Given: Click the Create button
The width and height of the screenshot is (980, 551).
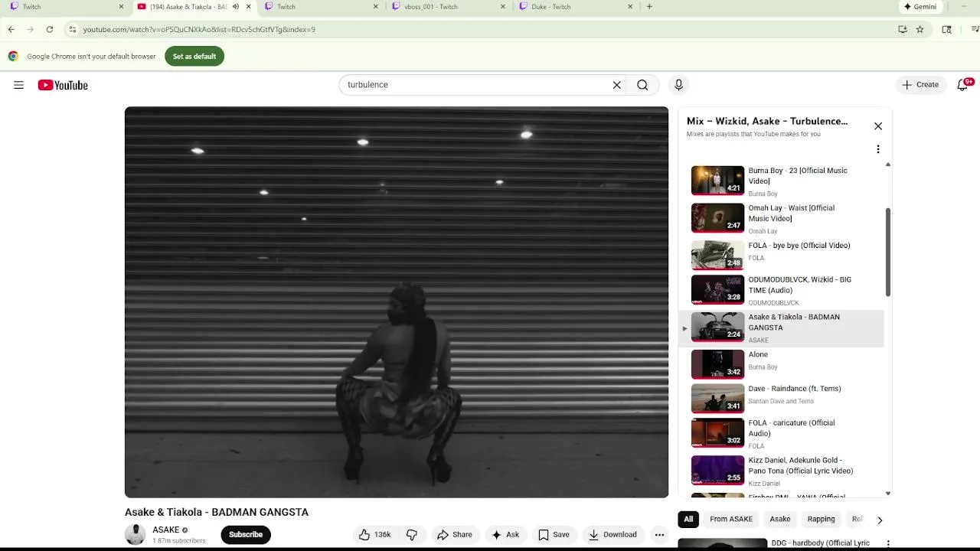Looking at the screenshot, I should tap(920, 85).
